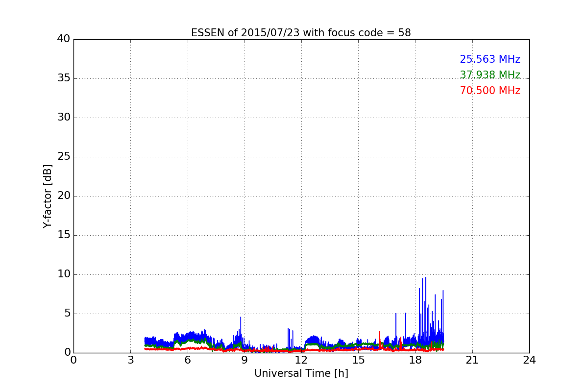Click the y-axis tick label 30
588x392 pixels.
tap(64, 118)
